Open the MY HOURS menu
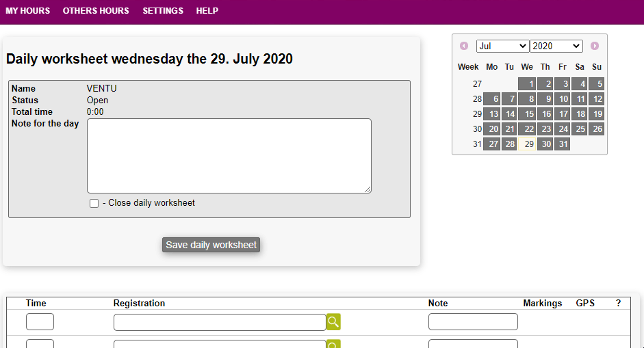Viewport: 644px width, 348px height. tap(28, 11)
